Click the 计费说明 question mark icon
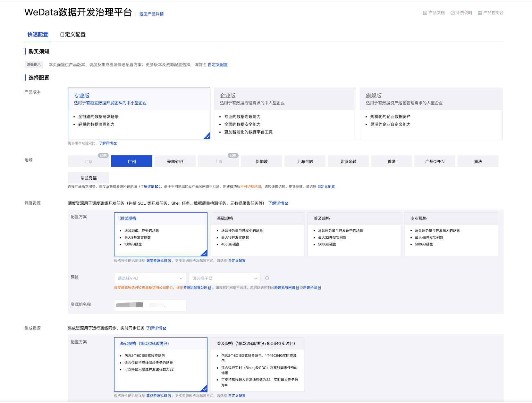 (x=452, y=13)
